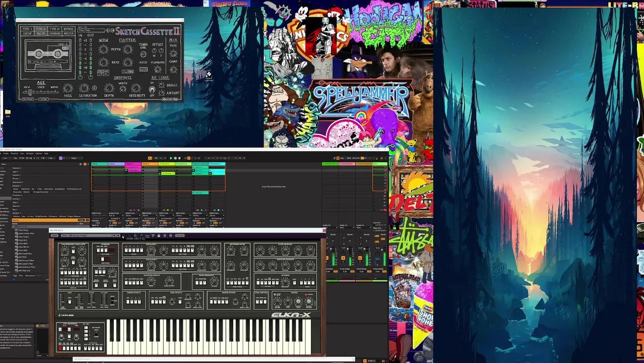The image size is (644, 363).
Task: Click Noise Generator volume knob in Elka-X
Action: pos(214,281)
